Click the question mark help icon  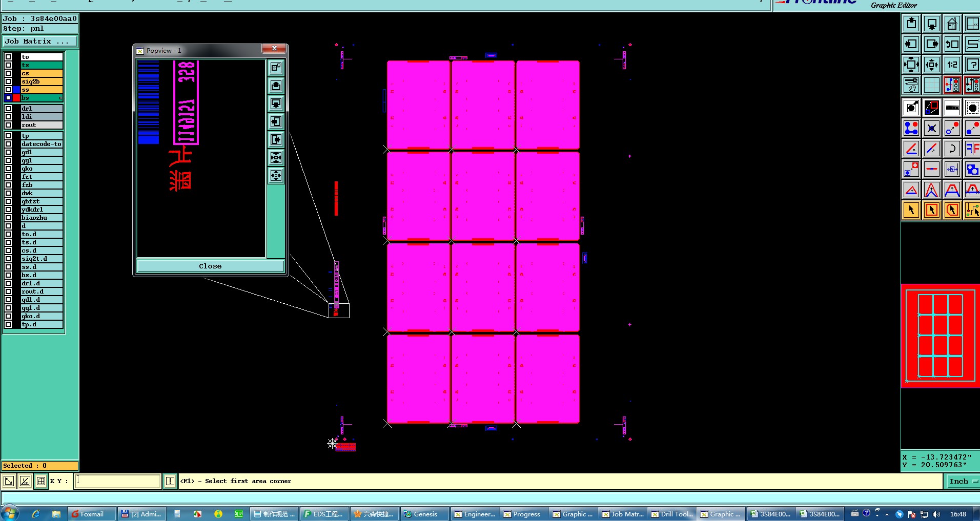972,65
